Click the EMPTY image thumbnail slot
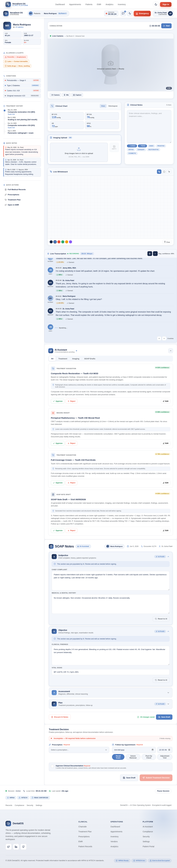Viewport: 177px width, 868px height. pos(114,147)
